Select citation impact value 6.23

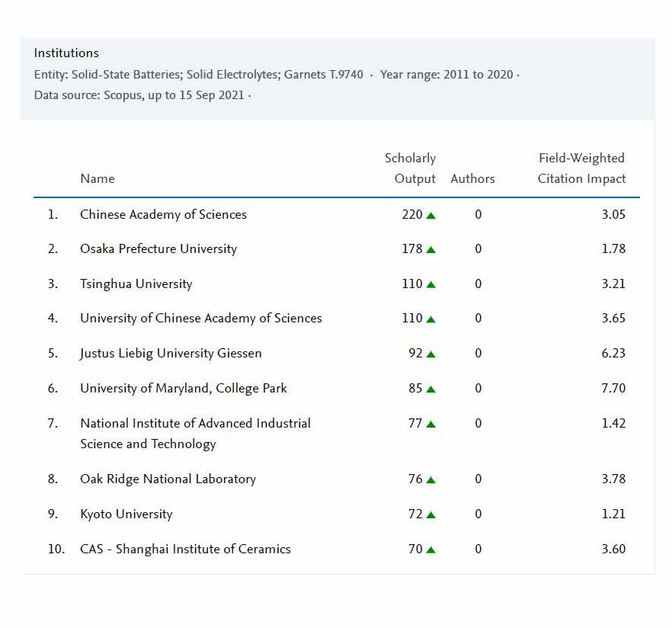tap(614, 353)
